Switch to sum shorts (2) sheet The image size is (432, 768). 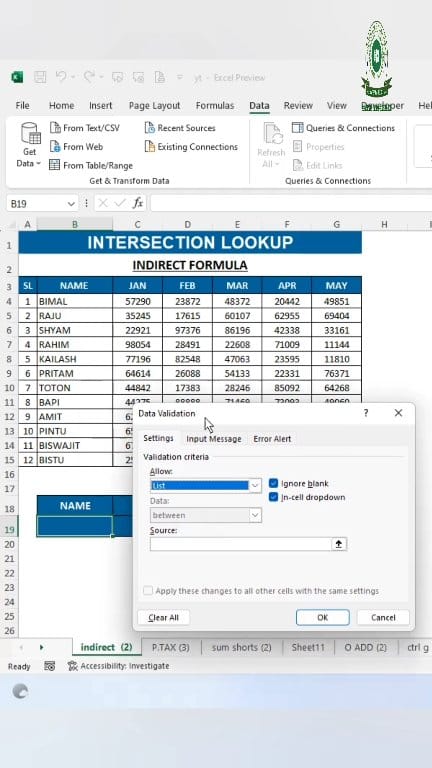[241, 647]
